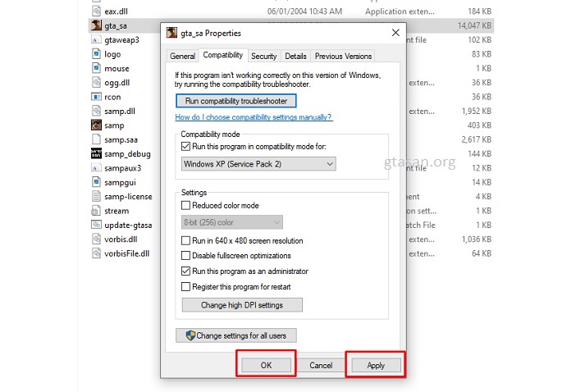Image resolution: width=576 pixels, height=392 pixels.
Task: Click the '1,952 KB' size of samp.dll
Action: pos(477,111)
